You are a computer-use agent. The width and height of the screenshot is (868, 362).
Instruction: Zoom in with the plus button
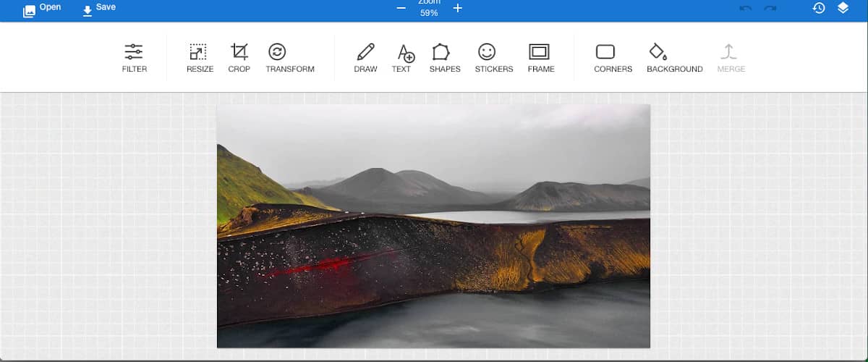(x=457, y=8)
